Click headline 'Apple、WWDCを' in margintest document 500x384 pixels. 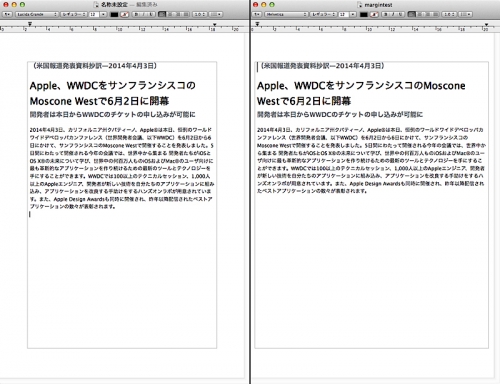[x=296, y=86]
